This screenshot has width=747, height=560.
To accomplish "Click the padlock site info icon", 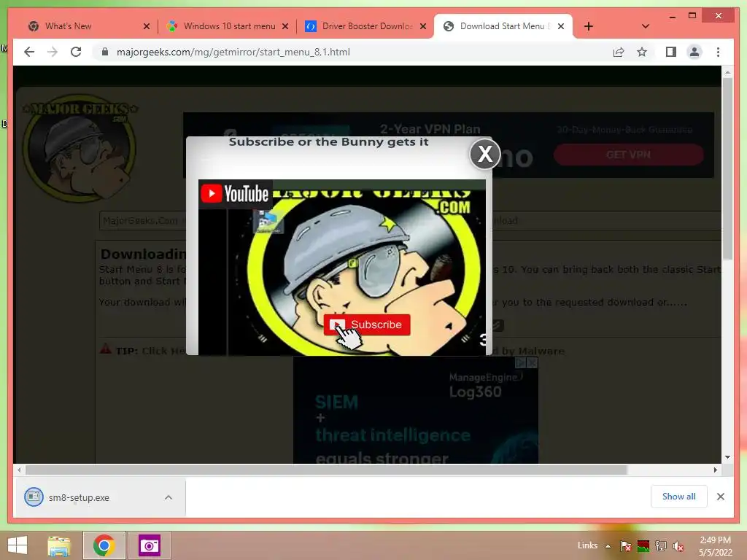I will pyautogui.click(x=105, y=52).
